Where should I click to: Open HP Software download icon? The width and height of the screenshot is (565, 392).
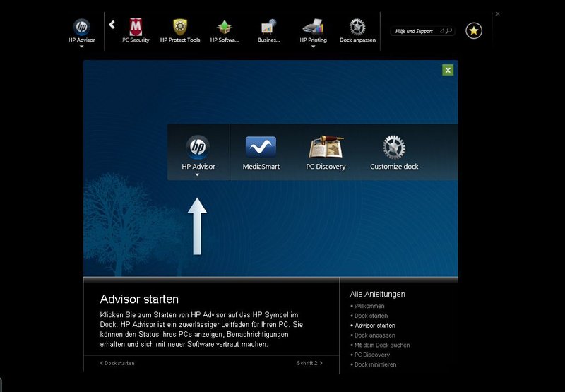[225, 28]
